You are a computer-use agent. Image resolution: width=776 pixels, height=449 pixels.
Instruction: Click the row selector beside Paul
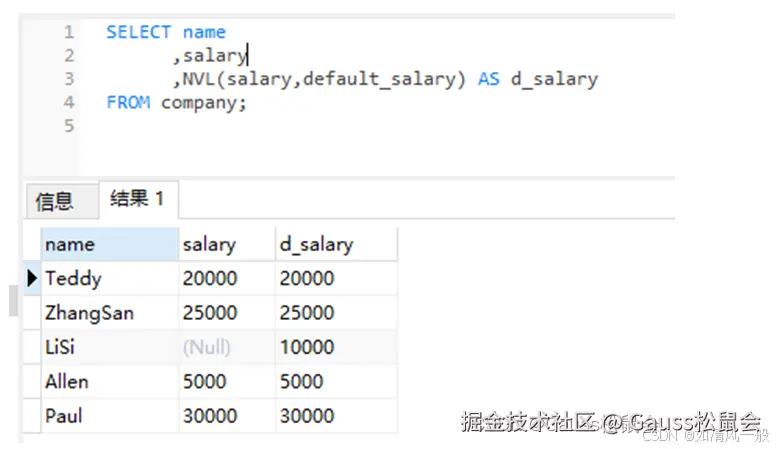pos(32,416)
